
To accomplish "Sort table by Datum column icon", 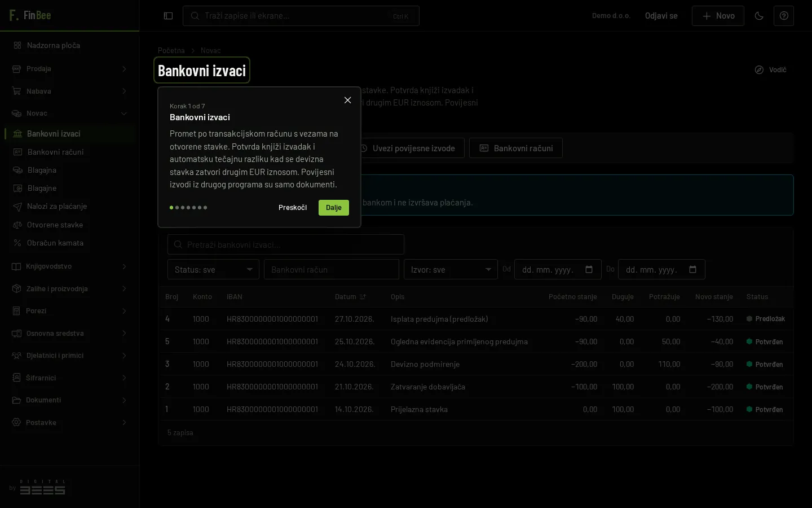I will tap(363, 297).
